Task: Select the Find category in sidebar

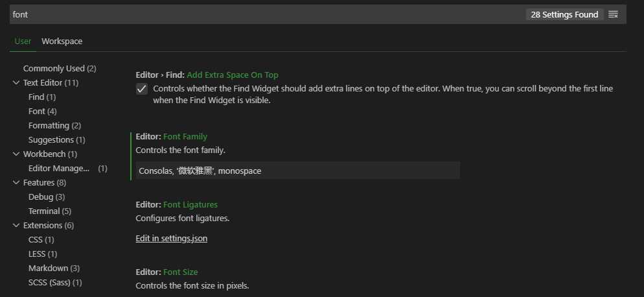Action: (x=42, y=97)
